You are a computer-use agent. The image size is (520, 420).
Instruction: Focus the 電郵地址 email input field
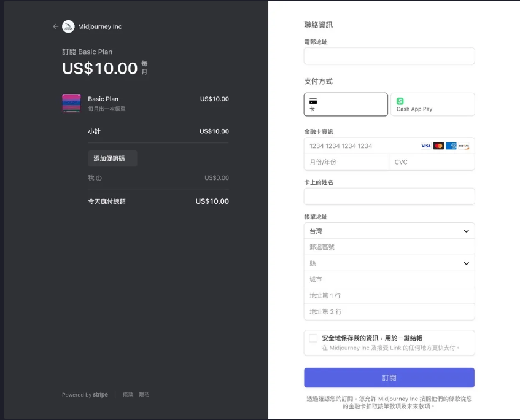(389, 56)
